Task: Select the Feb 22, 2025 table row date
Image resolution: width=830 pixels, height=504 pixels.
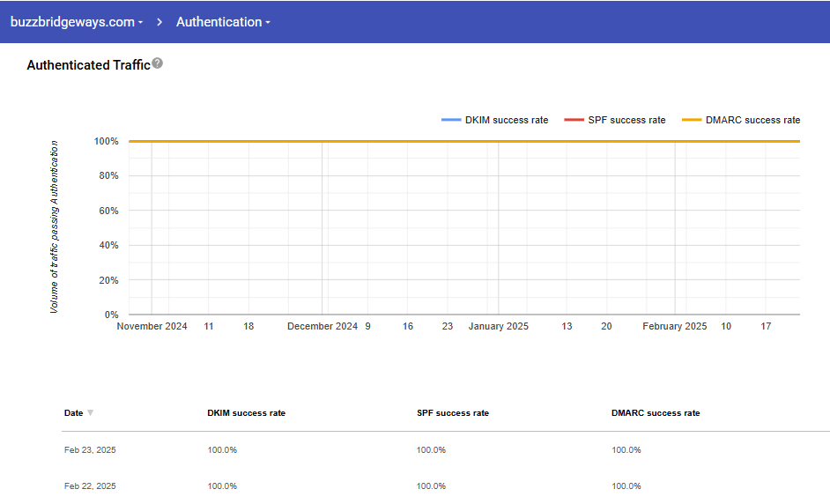Action: (x=90, y=486)
